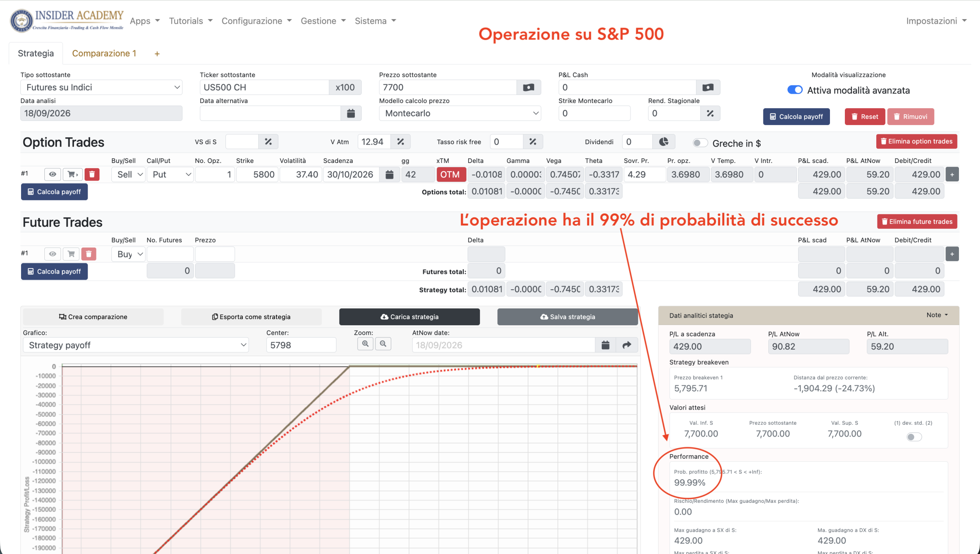This screenshot has height=554, width=980.
Task: Click the Insider Academy logo
Action: coord(67,21)
